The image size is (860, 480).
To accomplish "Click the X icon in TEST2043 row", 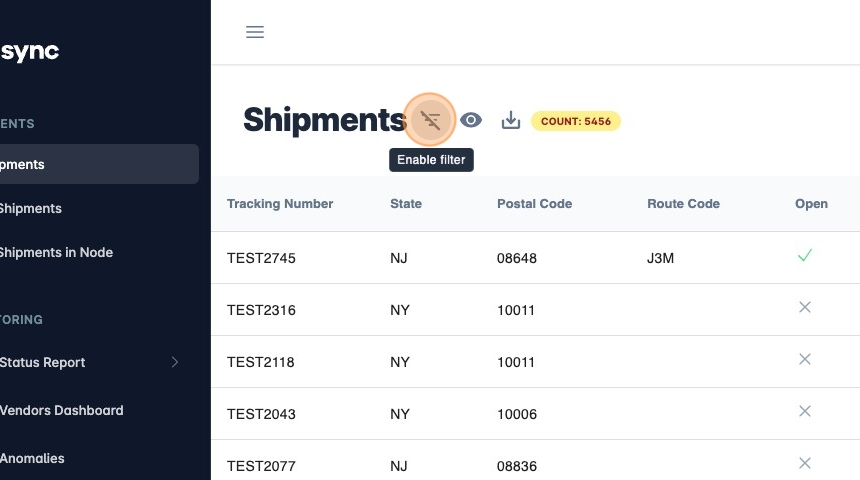I will [804, 412].
